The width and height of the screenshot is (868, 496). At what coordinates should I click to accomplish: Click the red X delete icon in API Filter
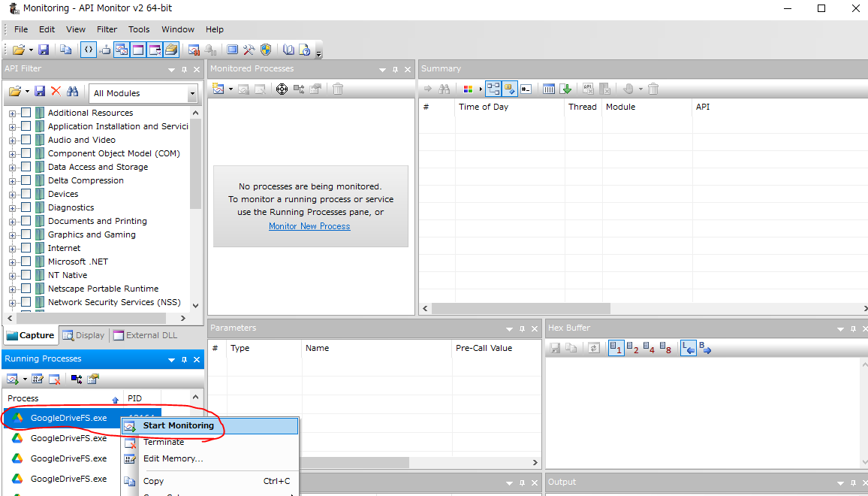coord(56,91)
